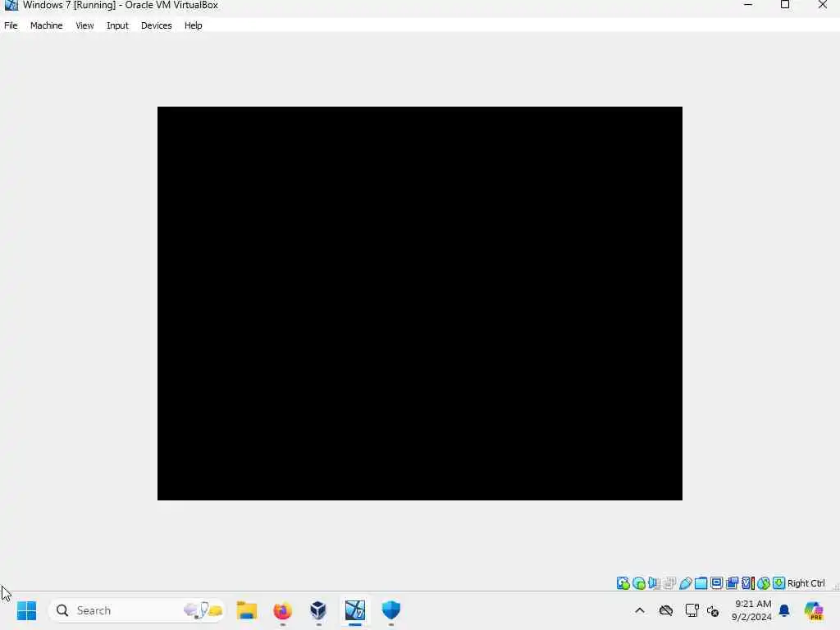840x630 pixels.
Task: Open the clock showing 9:21 AM
Action: [752, 610]
